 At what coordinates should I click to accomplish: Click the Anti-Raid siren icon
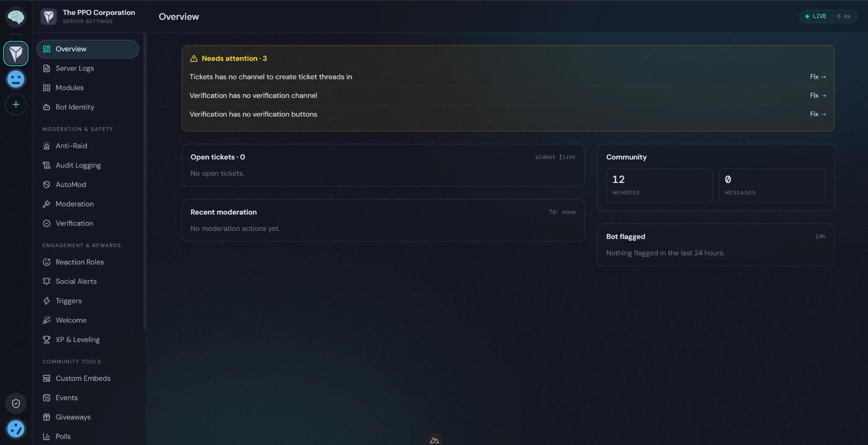(47, 146)
